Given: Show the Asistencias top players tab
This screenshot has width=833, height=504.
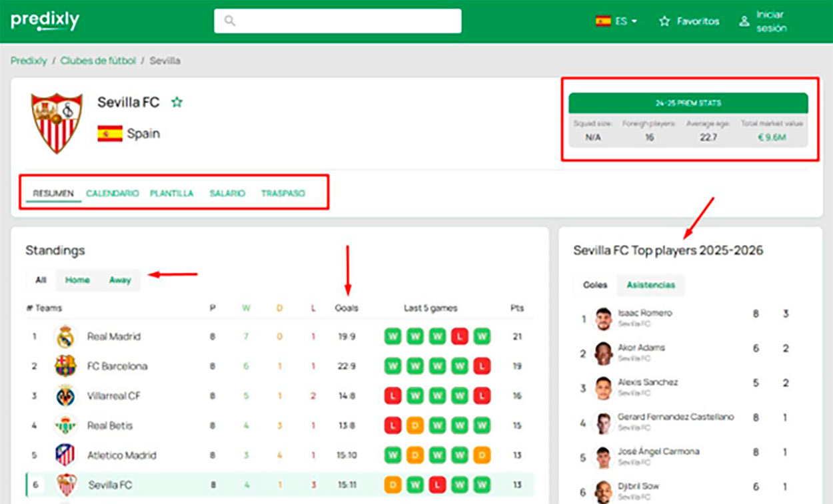Looking at the screenshot, I should pos(650,285).
